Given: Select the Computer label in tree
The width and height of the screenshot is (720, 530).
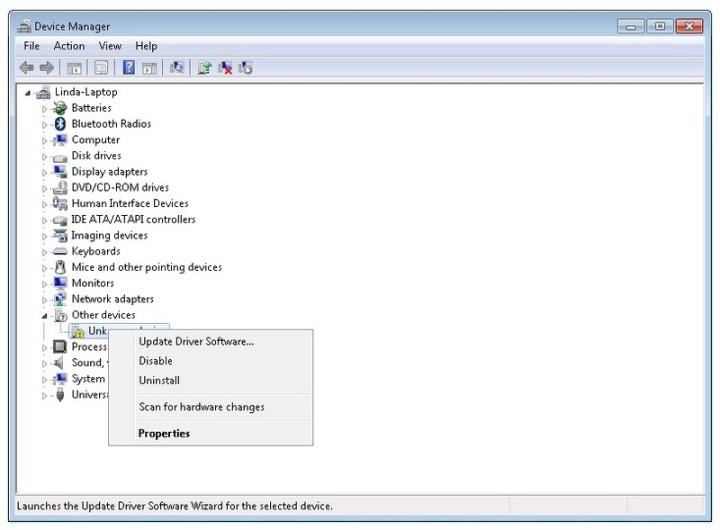Looking at the screenshot, I should (x=96, y=140).
